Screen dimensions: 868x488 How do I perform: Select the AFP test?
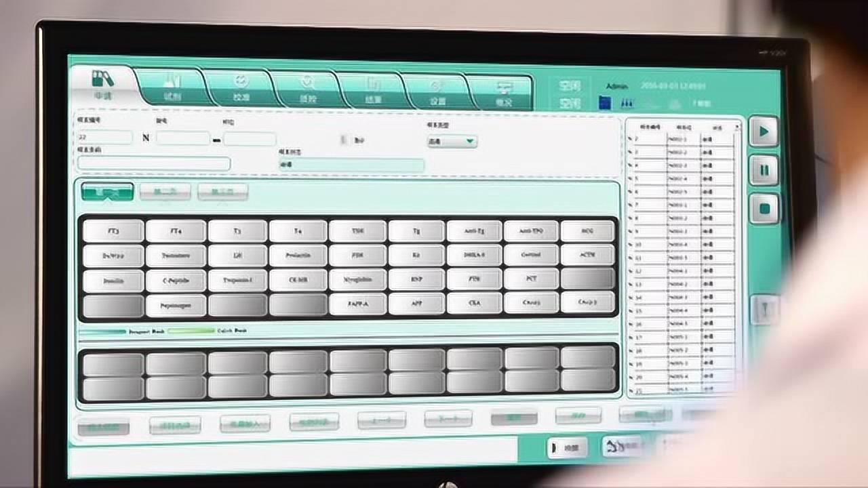pyautogui.click(x=416, y=304)
